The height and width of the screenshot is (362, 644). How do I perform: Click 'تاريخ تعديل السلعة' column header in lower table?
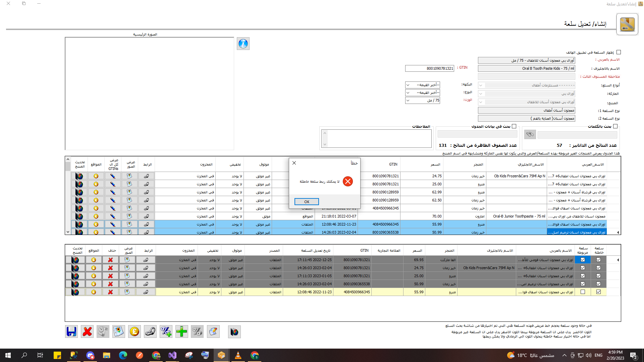point(308,251)
